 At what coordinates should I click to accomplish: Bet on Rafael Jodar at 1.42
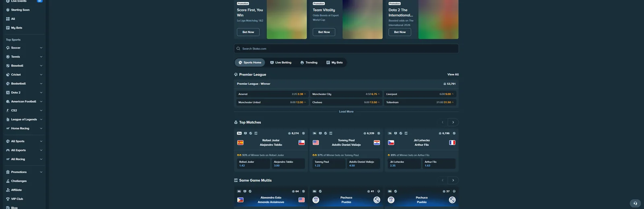pos(253,164)
